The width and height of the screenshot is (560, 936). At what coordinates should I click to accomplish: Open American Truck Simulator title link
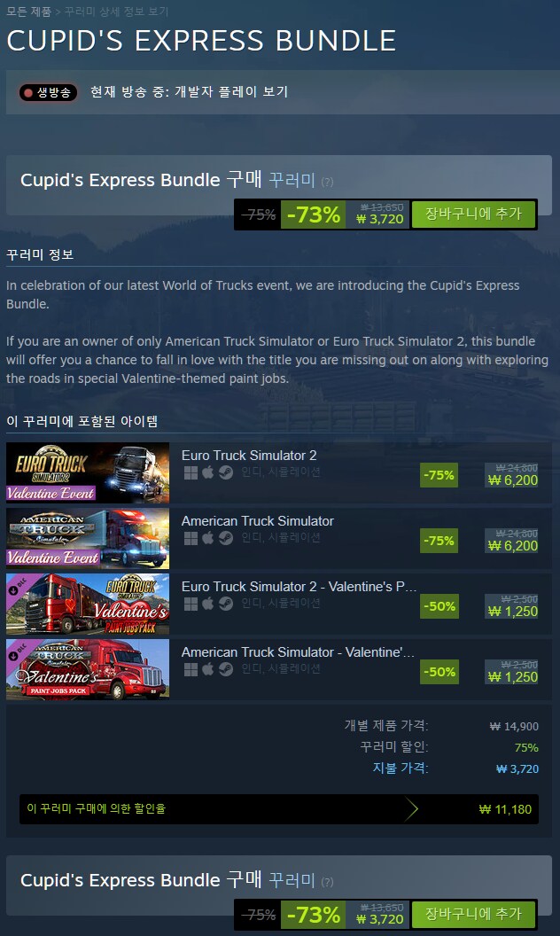click(x=257, y=521)
